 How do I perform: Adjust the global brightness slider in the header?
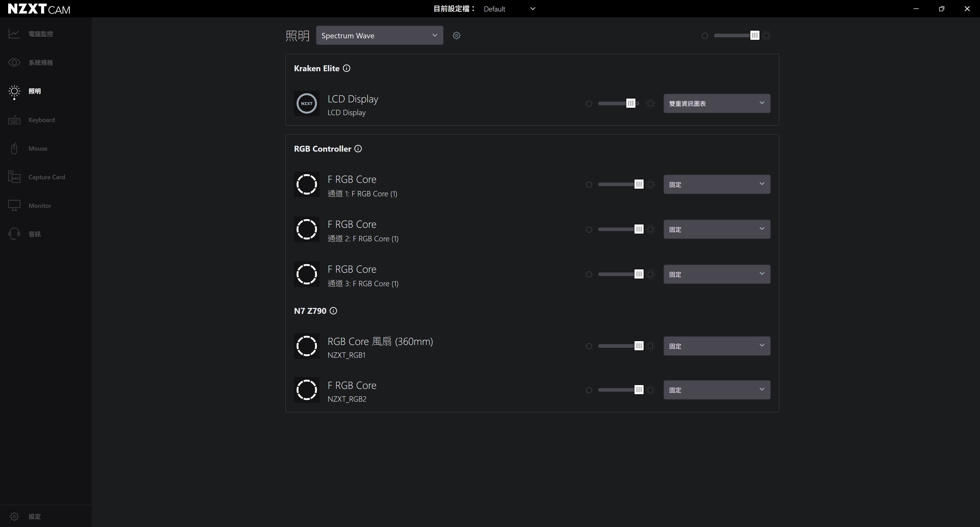coord(737,35)
